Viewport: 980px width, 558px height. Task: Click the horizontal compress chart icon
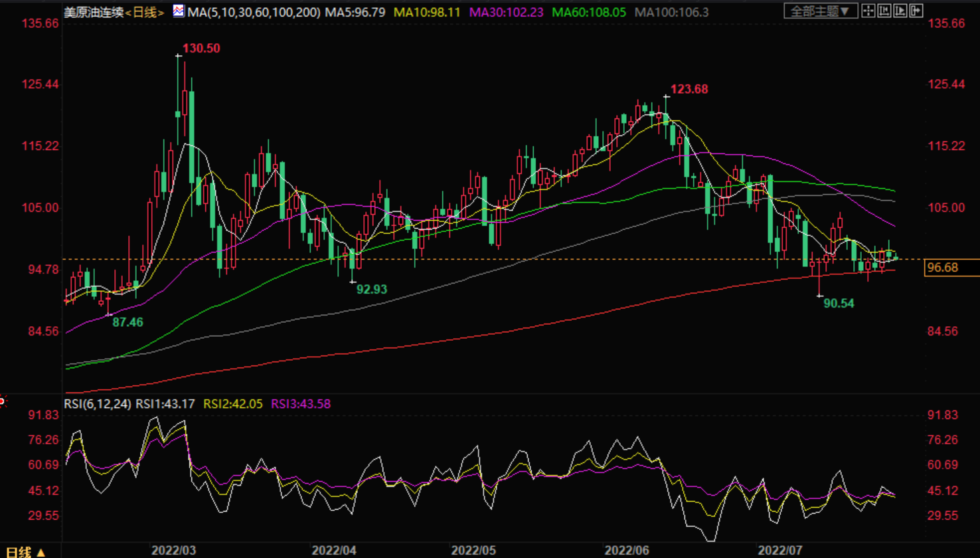tap(884, 11)
